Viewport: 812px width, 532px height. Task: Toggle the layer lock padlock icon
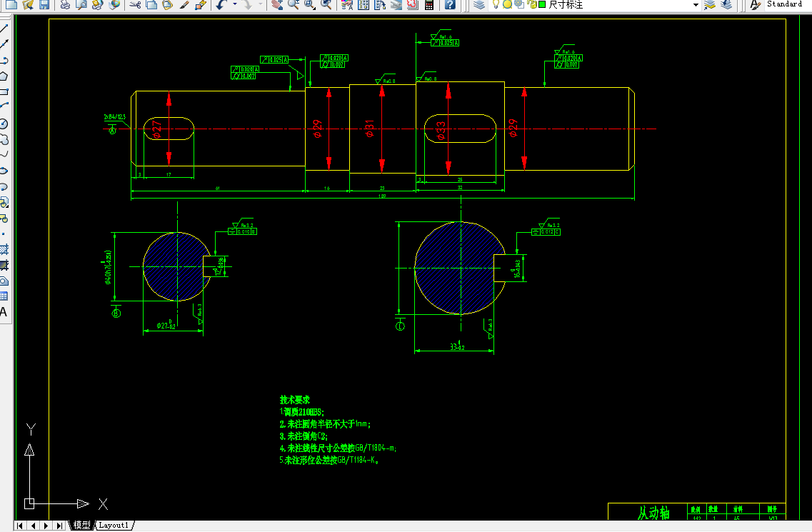click(532, 4)
